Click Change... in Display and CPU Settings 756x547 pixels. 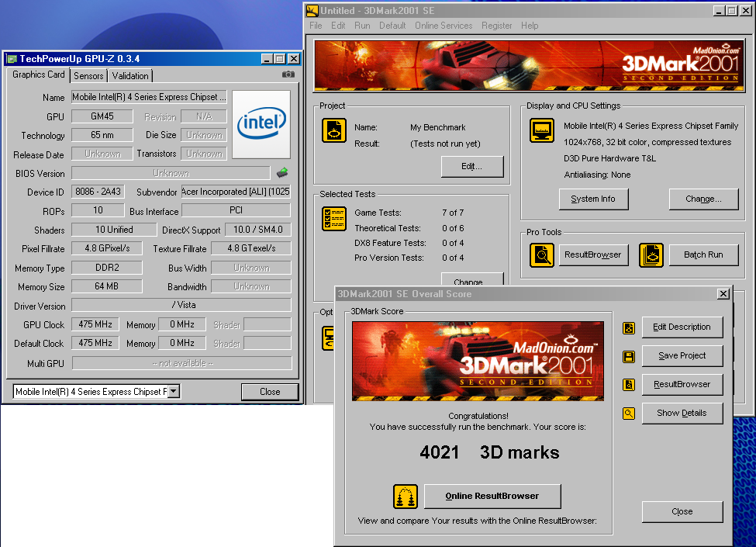[x=703, y=199]
